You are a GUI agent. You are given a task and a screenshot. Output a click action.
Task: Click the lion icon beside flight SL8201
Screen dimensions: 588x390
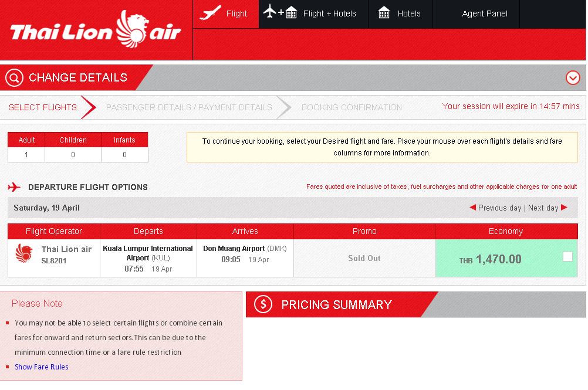tap(25, 253)
